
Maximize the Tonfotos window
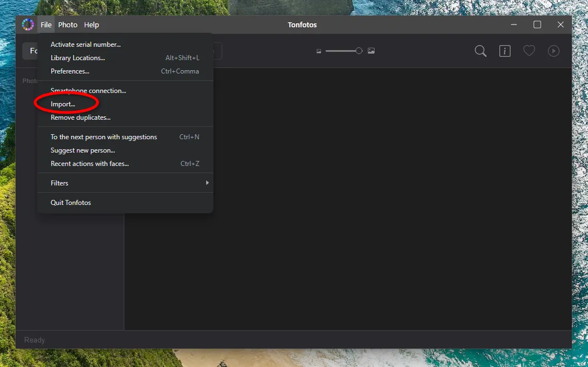coord(537,25)
